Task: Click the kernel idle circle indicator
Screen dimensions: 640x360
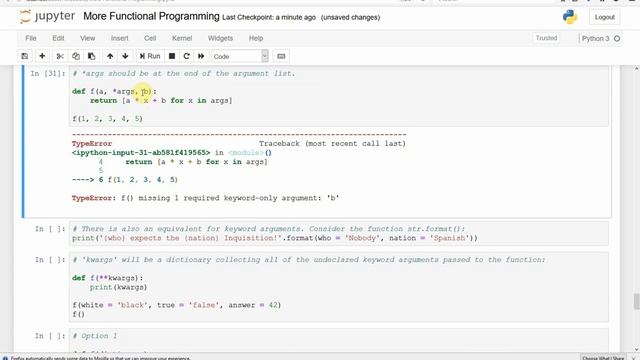Action: pyautogui.click(x=617, y=38)
